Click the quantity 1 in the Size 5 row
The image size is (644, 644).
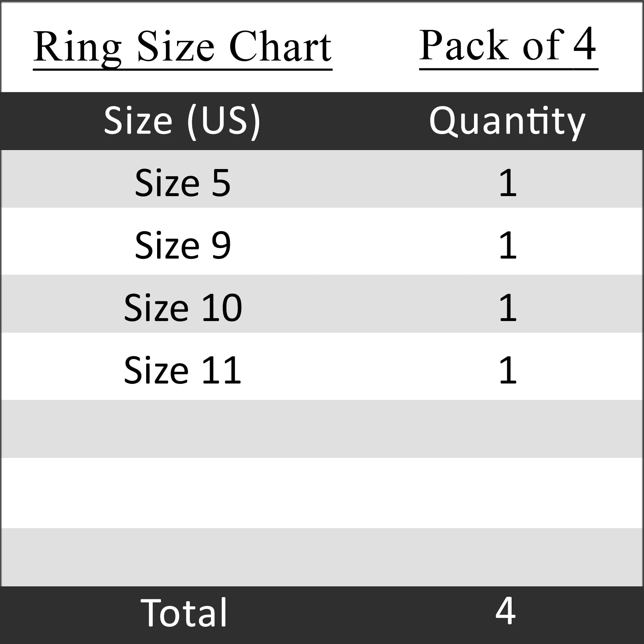pyautogui.click(x=507, y=183)
